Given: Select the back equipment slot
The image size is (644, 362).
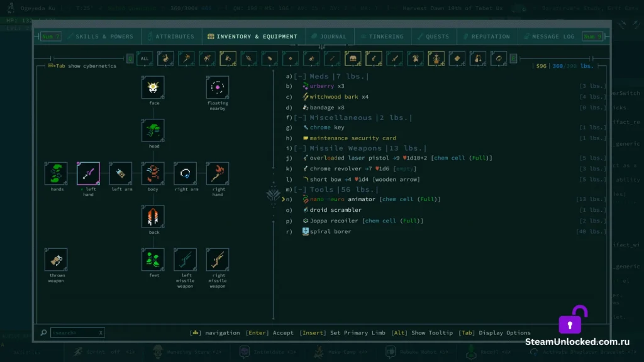Looking at the screenshot, I should (x=153, y=216).
